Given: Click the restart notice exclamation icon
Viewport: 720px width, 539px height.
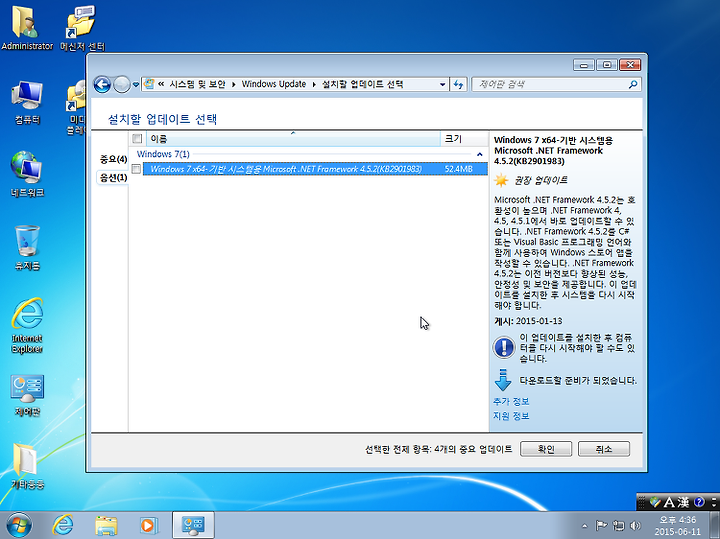Looking at the screenshot, I should (x=504, y=347).
